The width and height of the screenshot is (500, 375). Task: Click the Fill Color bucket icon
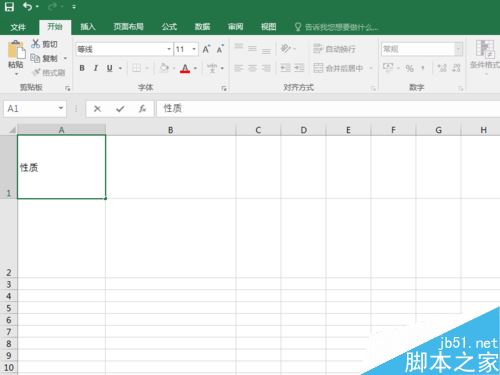point(164,68)
